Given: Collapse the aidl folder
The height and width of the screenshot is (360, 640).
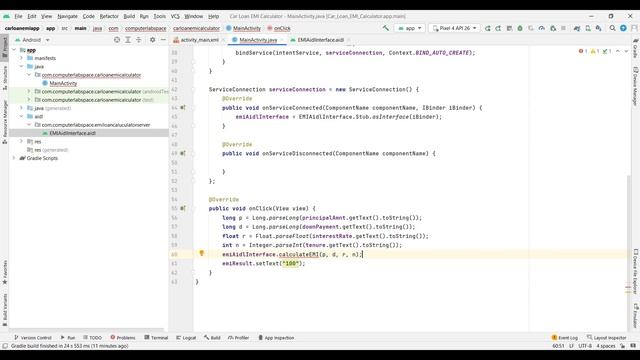Looking at the screenshot, I should (21, 116).
